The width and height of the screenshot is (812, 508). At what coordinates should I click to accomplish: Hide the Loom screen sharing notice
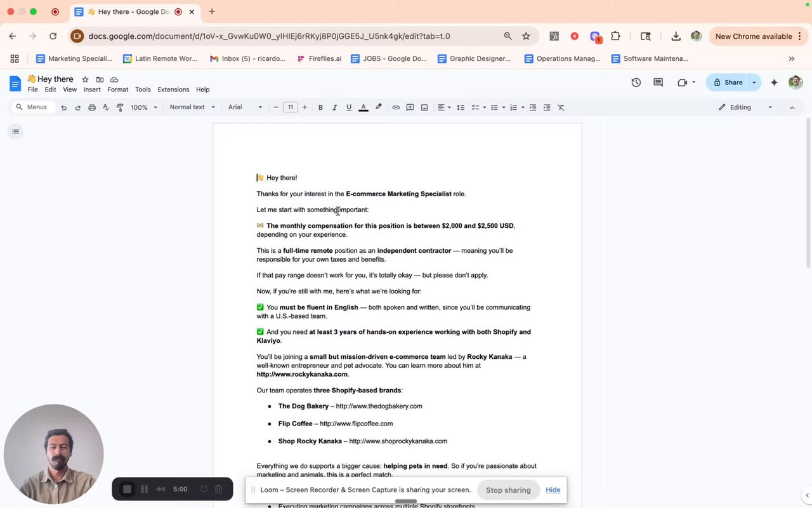coord(553,490)
